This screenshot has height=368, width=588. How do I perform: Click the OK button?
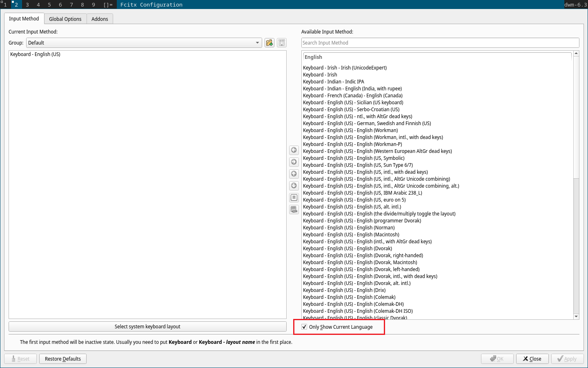tap(497, 359)
